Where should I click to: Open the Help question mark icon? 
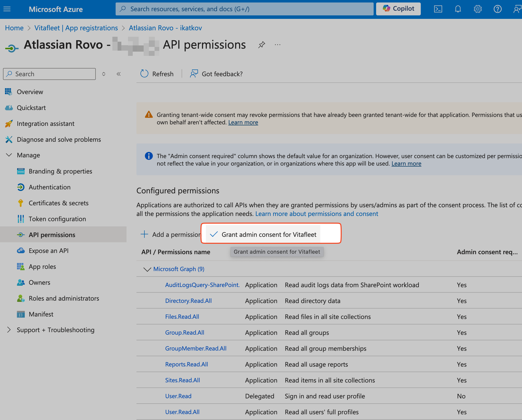[x=498, y=9]
